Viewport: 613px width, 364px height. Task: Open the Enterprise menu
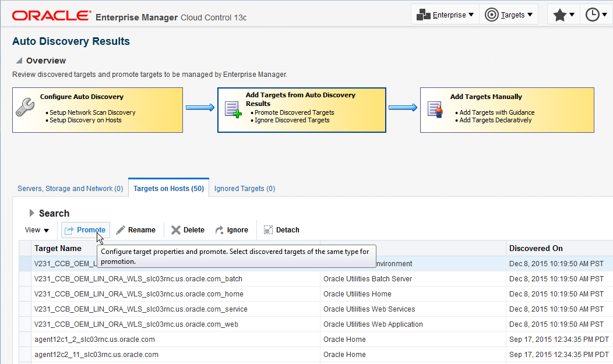[x=446, y=15]
